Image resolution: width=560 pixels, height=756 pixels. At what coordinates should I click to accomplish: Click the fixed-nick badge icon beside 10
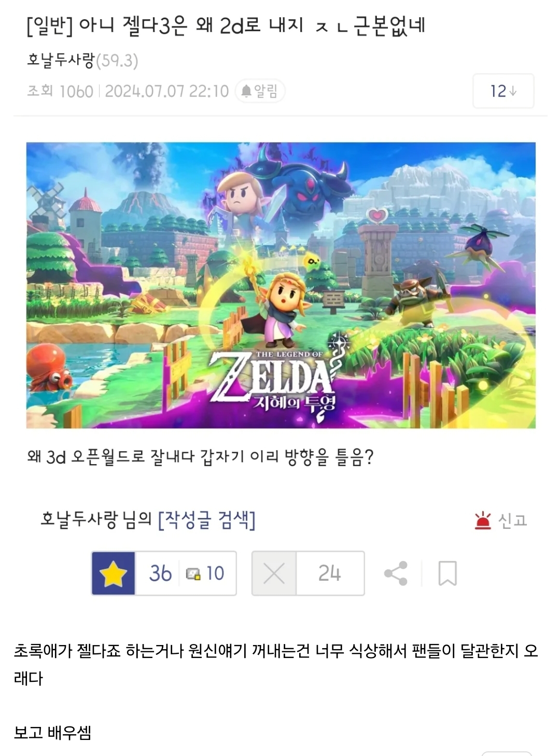point(193,574)
